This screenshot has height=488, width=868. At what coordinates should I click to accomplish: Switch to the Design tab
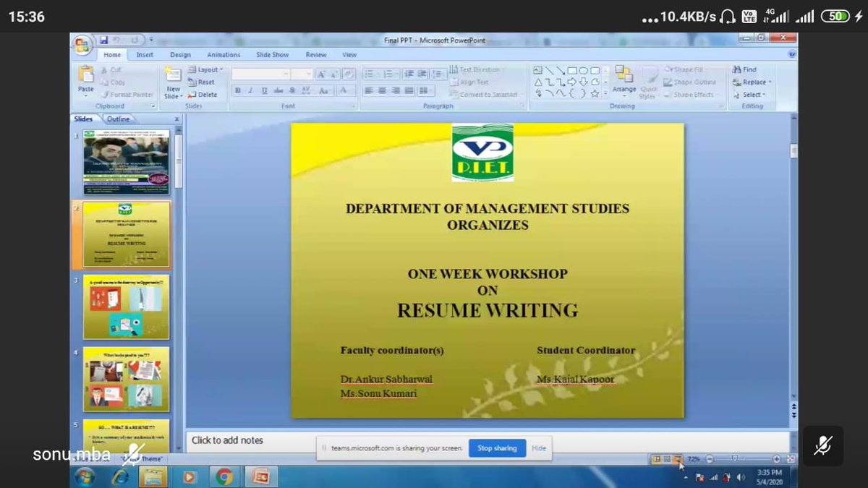pos(181,55)
